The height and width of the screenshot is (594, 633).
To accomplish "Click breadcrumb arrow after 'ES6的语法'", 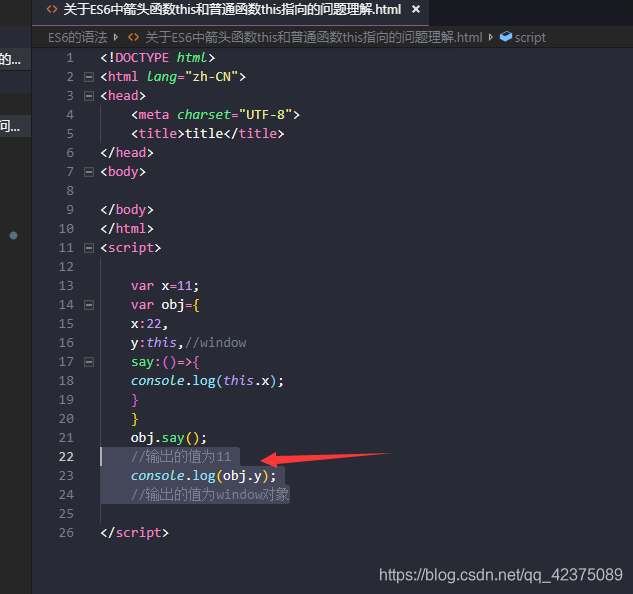I will pos(116,38).
